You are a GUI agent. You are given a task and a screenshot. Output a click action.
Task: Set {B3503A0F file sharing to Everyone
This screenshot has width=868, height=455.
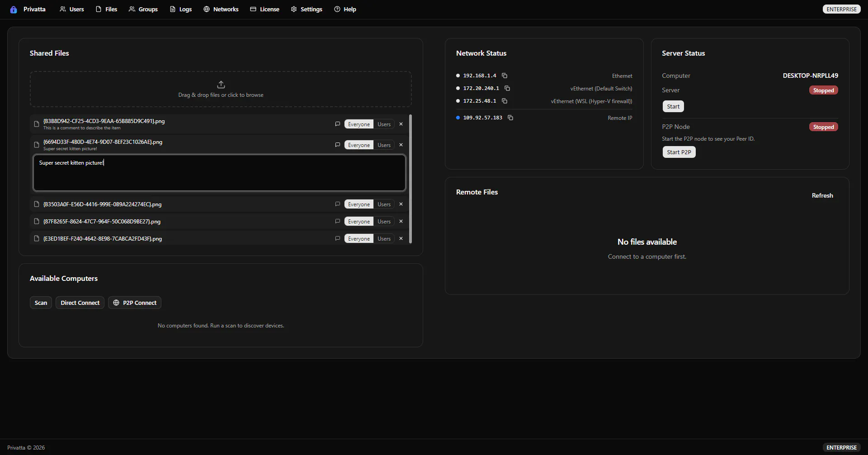point(359,204)
